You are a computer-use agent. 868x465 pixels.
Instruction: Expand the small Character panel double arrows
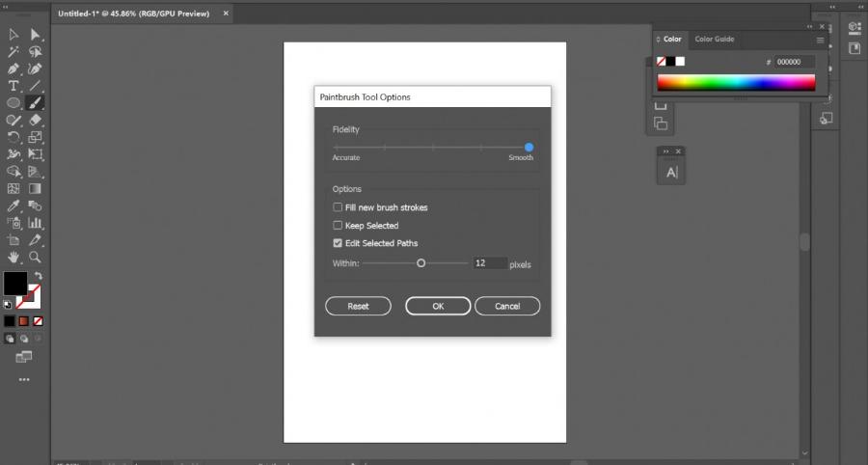pos(665,151)
